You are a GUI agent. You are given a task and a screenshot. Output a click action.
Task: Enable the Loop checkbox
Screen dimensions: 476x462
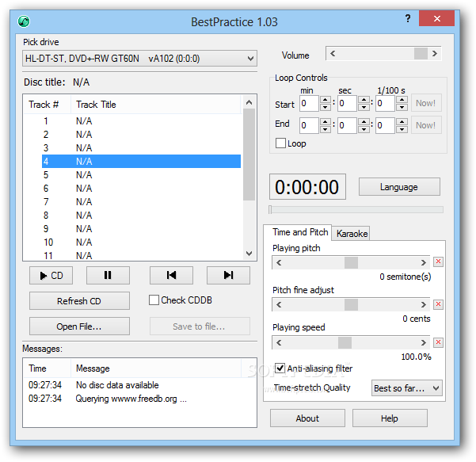(x=280, y=143)
